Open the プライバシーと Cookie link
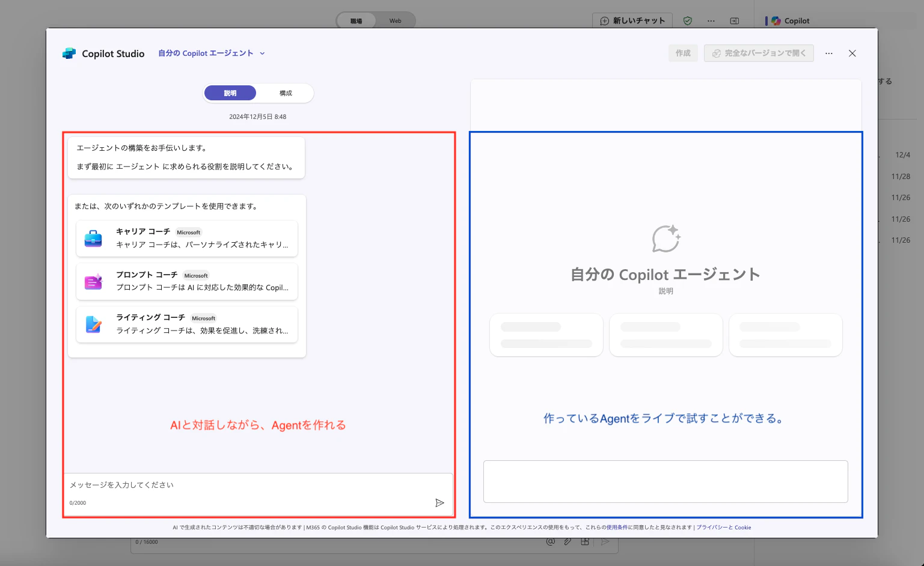The image size is (924, 566). click(724, 528)
